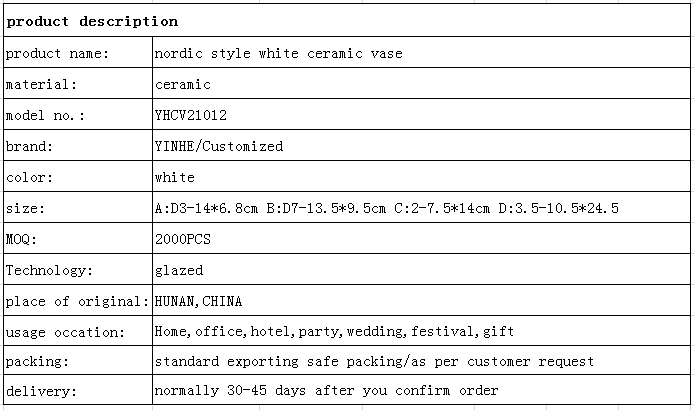Select the 'YINHE/Customized' brand cell
The height and width of the screenshot is (410, 694).
[x=421, y=145]
